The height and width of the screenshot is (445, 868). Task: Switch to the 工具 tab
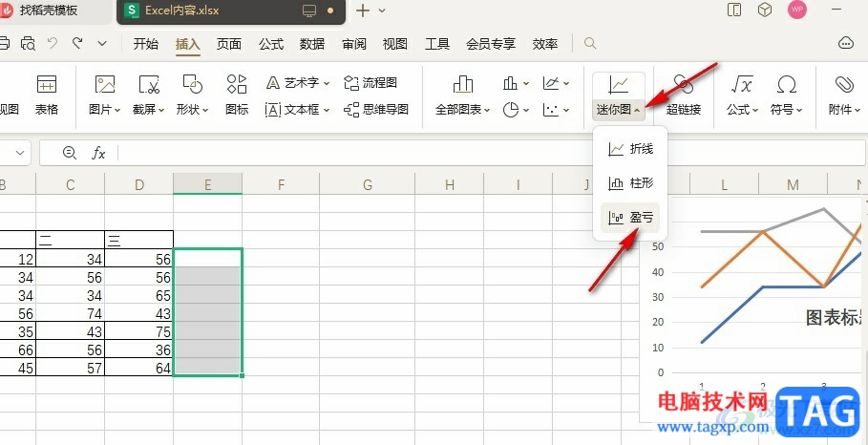coord(437,44)
